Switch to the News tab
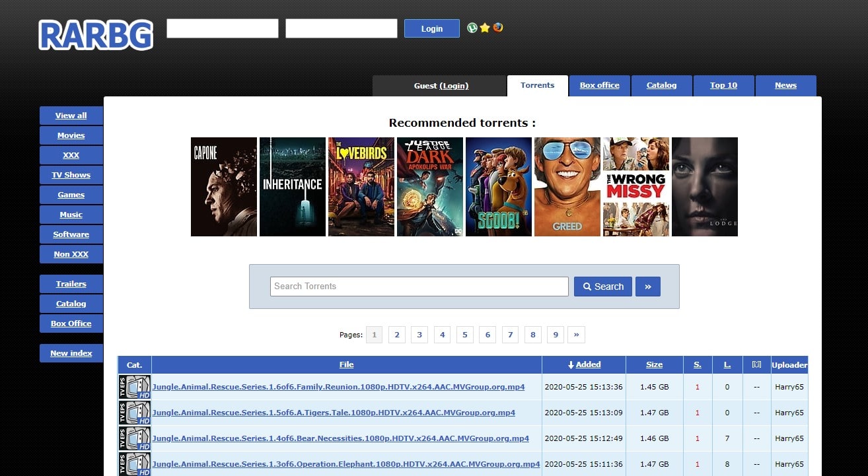Image resolution: width=868 pixels, height=476 pixels. point(786,86)
